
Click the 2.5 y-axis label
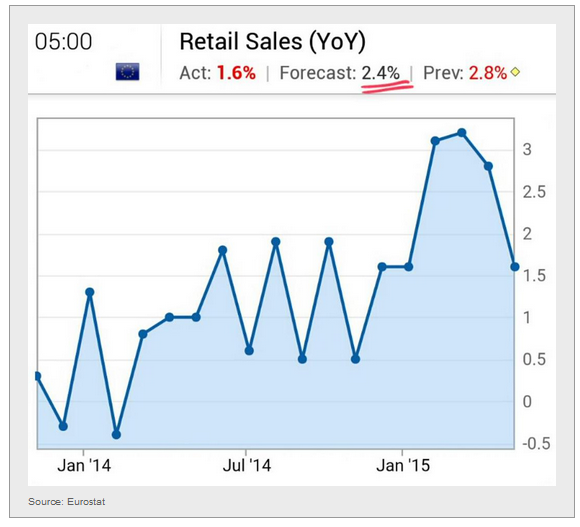click(x=534, y=192)
